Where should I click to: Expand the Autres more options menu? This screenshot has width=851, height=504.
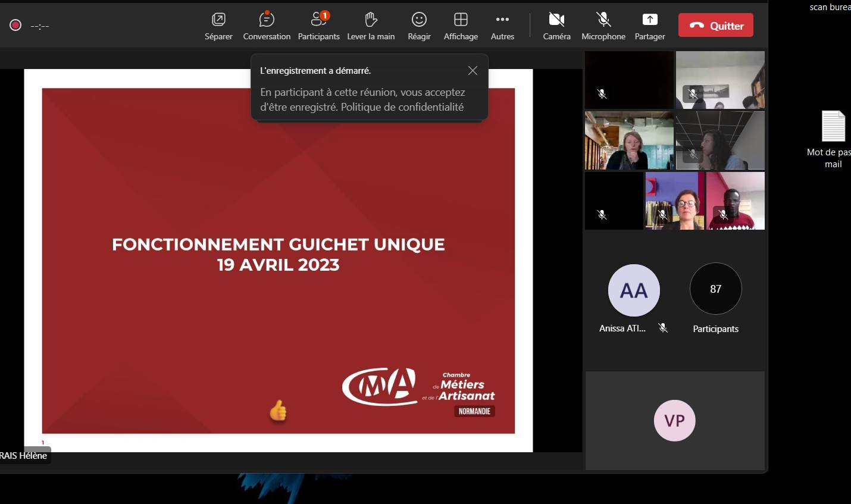502,26
